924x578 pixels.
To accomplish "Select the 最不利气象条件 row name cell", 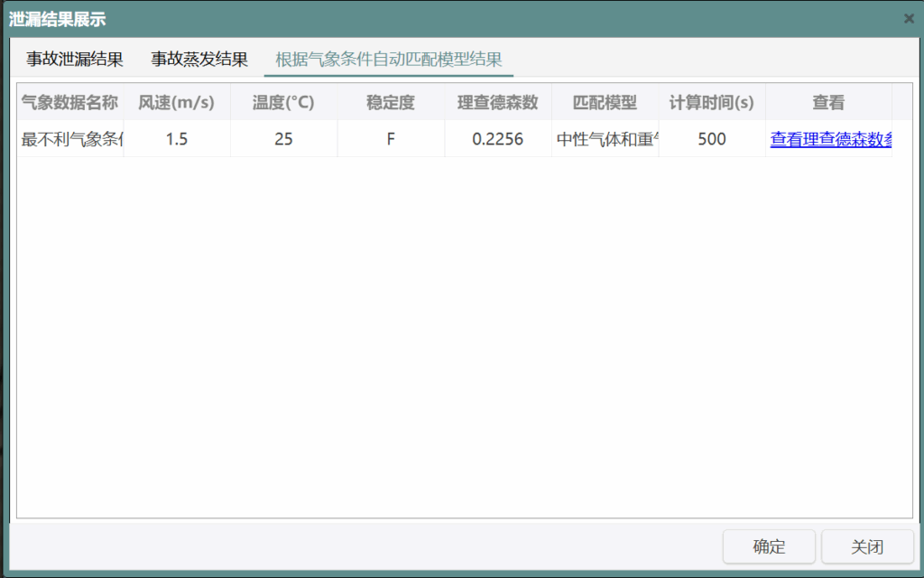I will point(71,139).
